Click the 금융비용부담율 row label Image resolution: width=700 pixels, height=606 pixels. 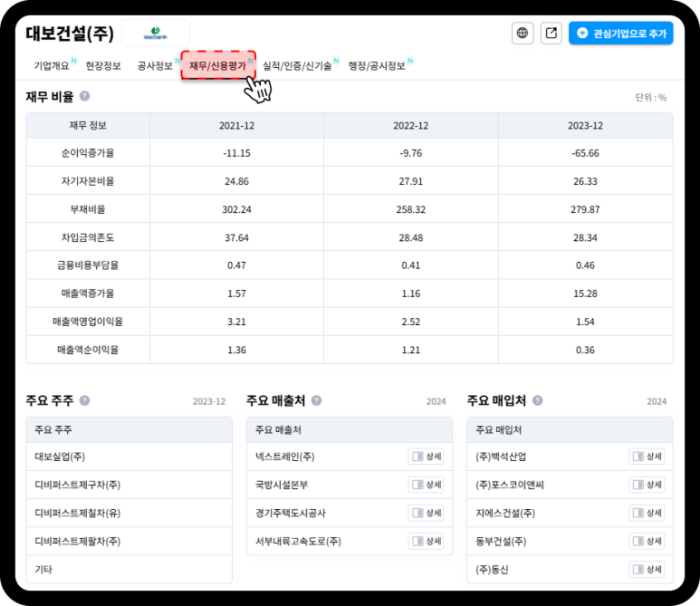[88, 265]
